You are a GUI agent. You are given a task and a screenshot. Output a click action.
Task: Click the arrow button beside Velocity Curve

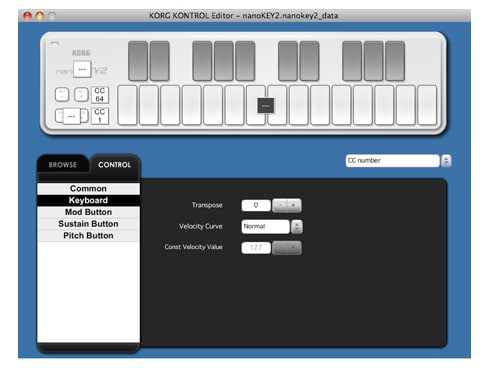coord(297,227)
